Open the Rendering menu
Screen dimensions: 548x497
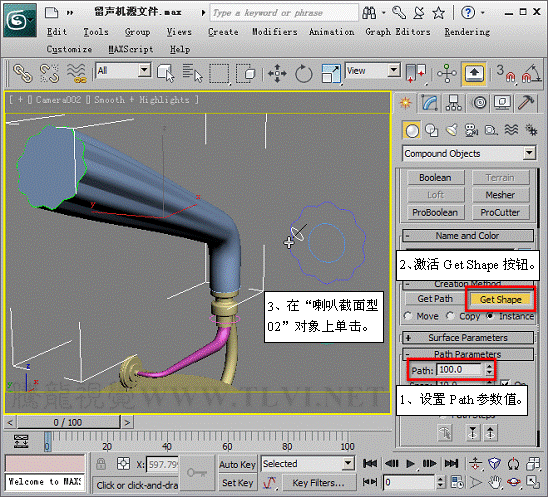(467, 32)
